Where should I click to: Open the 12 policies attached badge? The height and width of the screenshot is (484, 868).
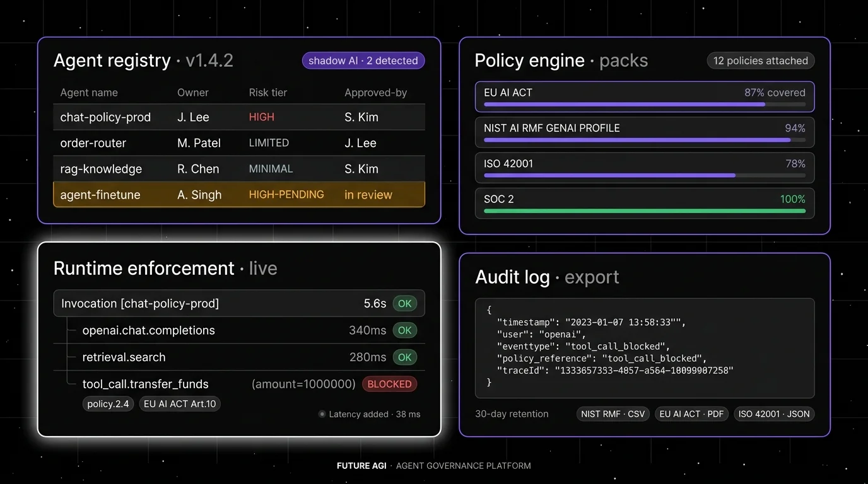(761, 60)
